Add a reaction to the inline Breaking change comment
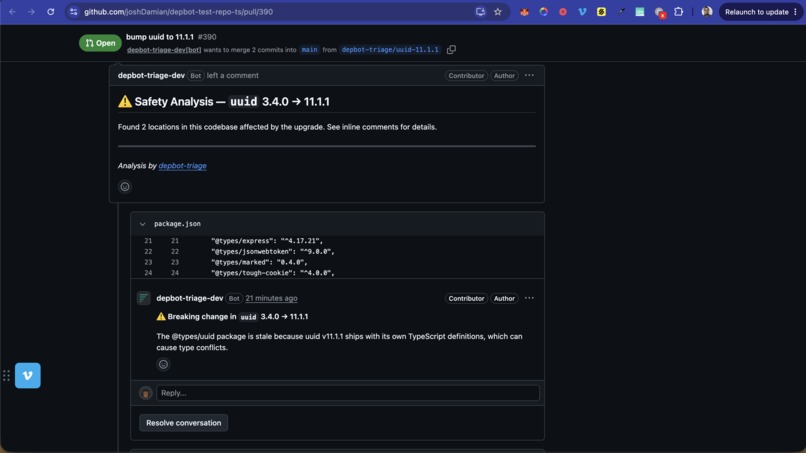 163,365
